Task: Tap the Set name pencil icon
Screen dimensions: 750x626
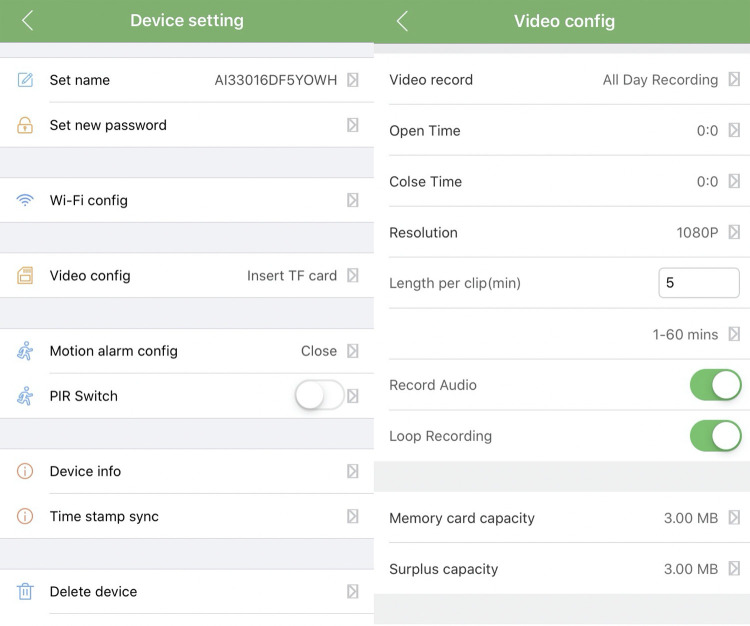Action: coord(25,80)
